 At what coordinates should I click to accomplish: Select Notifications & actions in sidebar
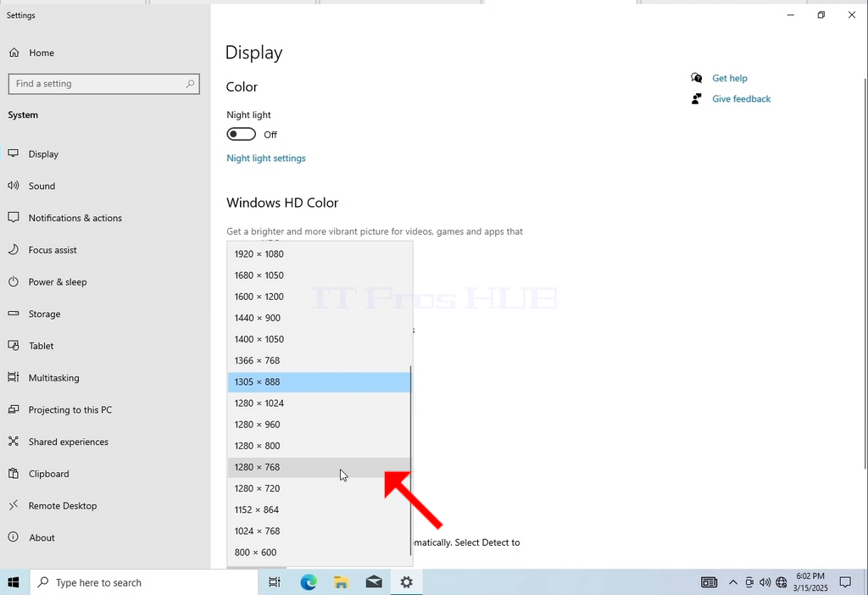coord(75,218)
